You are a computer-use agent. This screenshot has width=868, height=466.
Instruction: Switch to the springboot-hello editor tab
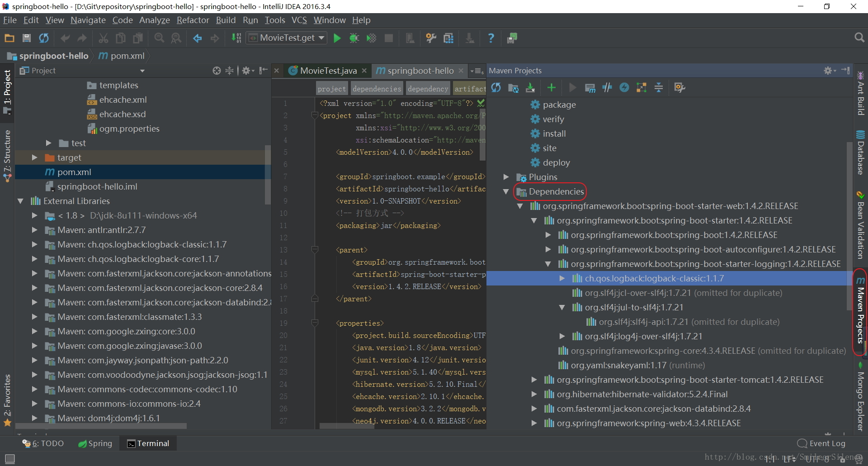(x=420, y=71)
